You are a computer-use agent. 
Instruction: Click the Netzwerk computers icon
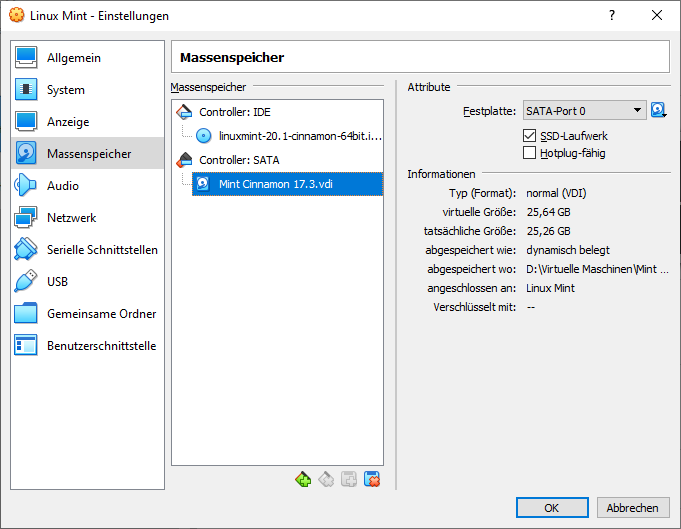click(26, 217)
